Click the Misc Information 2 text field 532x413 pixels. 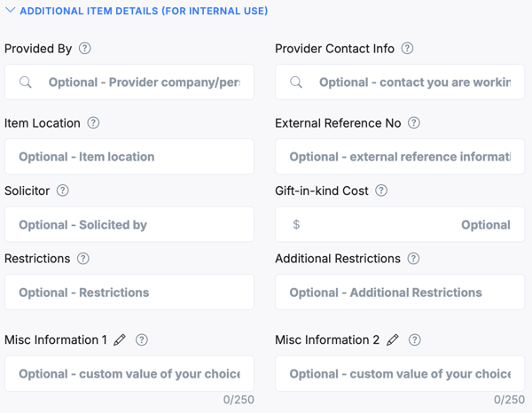(x=400, y=374)
